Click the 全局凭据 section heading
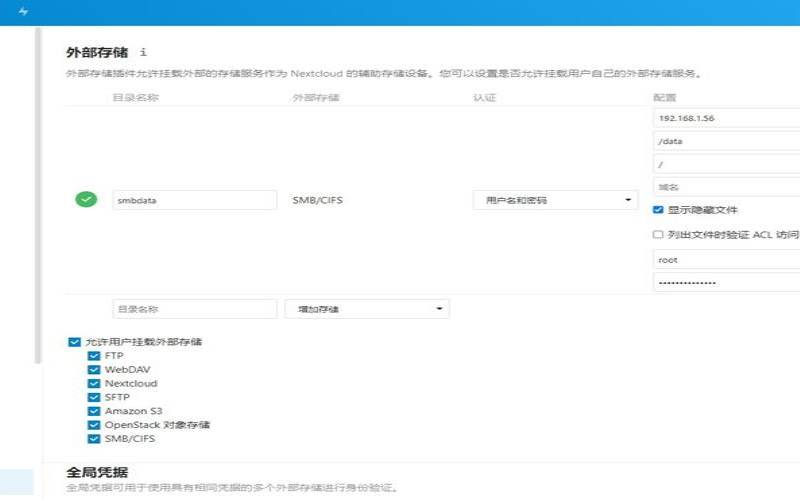The height and width of the screenshot is (500, 800). 97,472
